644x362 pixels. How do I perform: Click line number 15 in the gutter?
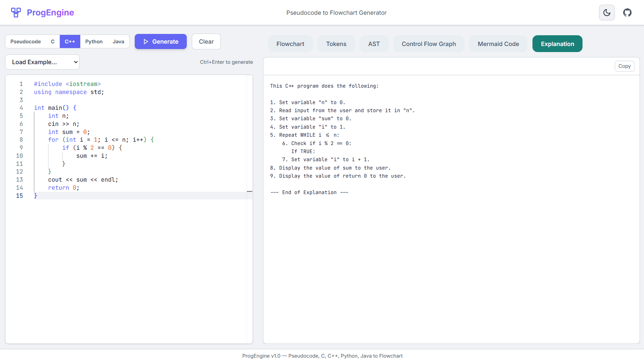click(x=19, y=196)
